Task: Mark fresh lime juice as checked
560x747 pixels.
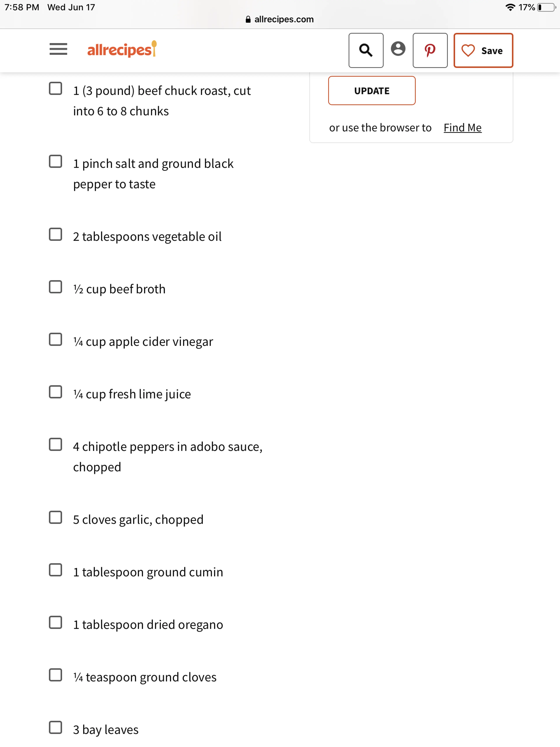Action: pos(55,392)
